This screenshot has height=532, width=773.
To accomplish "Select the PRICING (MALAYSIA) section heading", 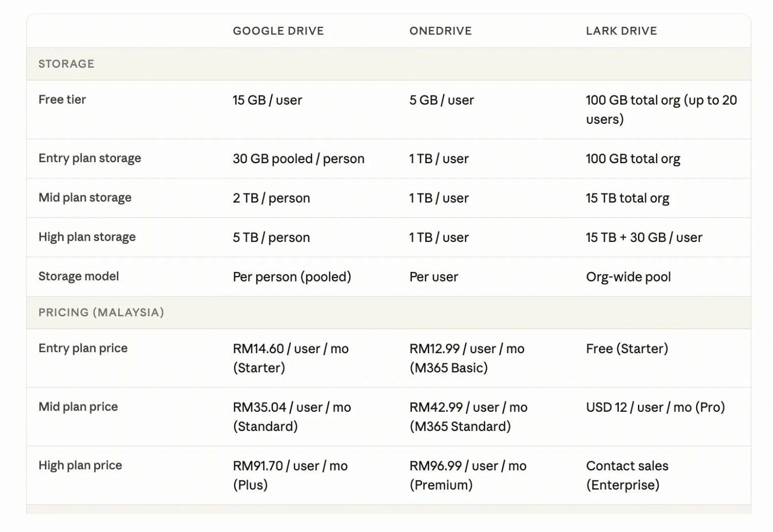I will coord(101,312).
